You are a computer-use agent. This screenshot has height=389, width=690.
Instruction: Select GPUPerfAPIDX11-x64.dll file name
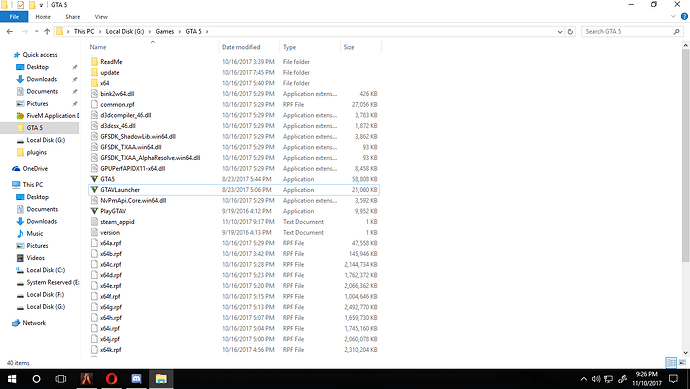click(x=132, y=169)
